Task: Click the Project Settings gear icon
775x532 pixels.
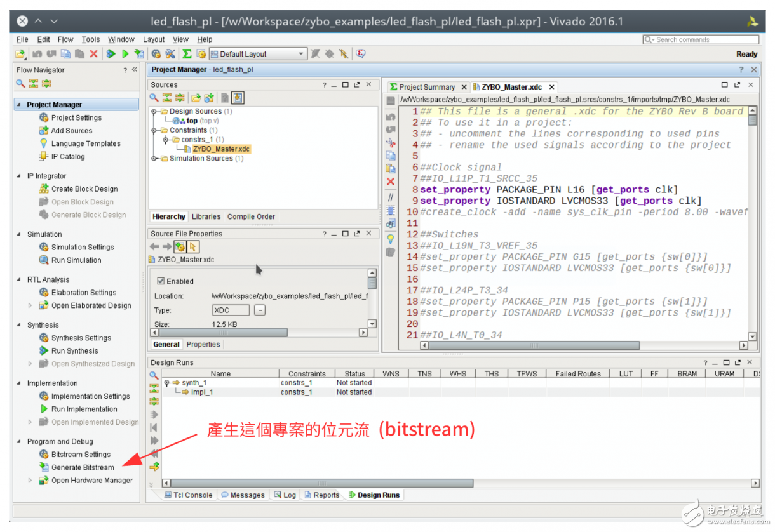Action: click(x=44, y=117)
